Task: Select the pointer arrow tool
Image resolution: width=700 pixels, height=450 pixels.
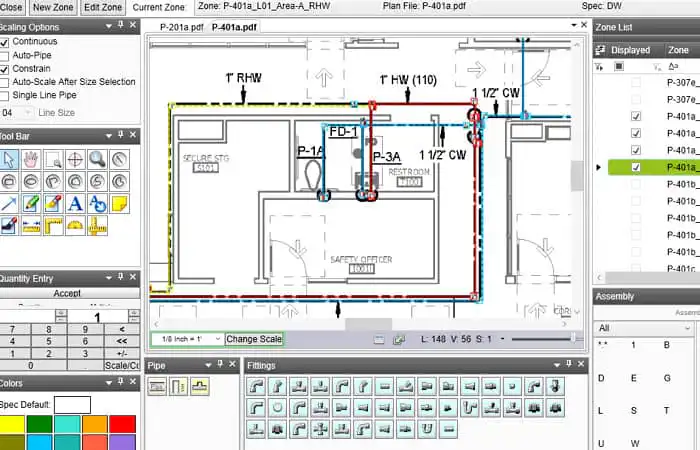Action: 9,159
